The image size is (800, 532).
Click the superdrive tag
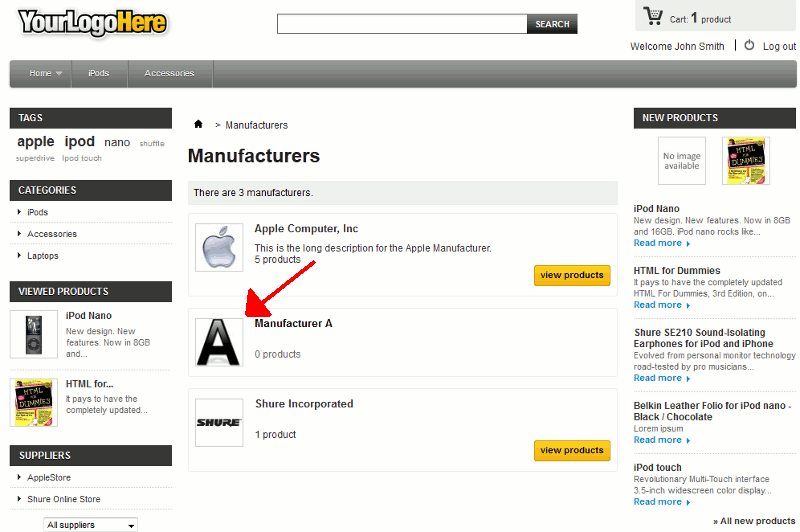(35, 158)
